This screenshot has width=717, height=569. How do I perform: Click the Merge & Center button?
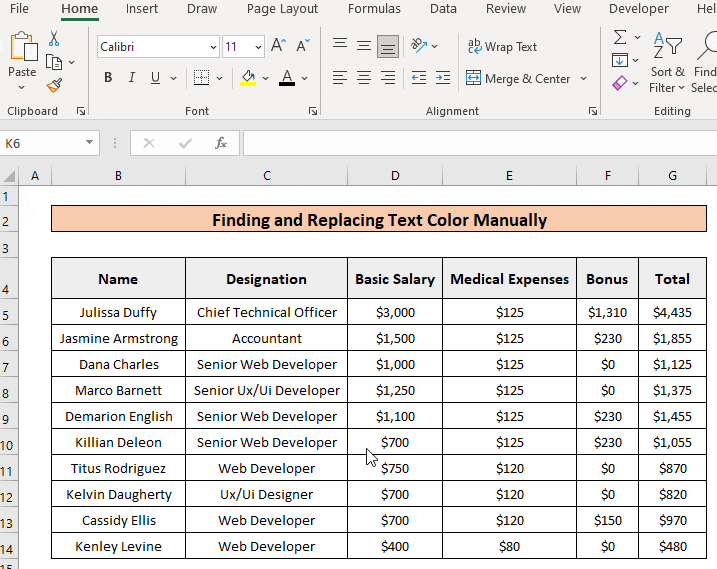(518, 79)
